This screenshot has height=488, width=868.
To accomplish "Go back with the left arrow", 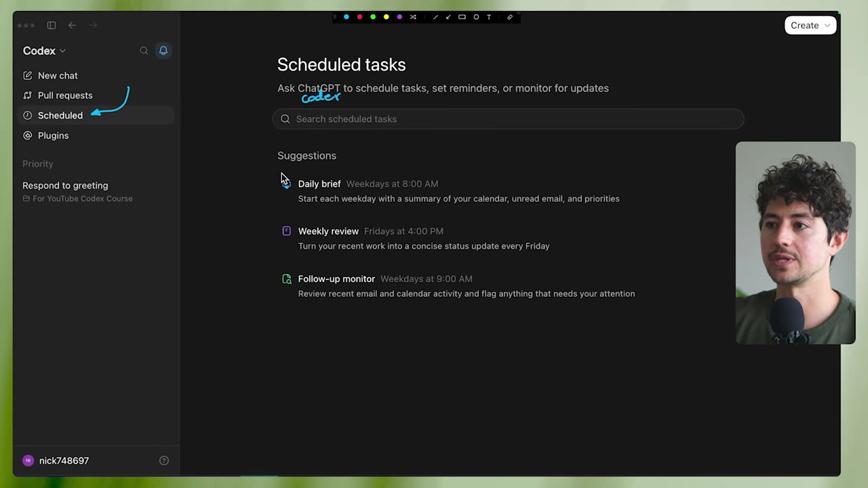I will coord(72,25).
